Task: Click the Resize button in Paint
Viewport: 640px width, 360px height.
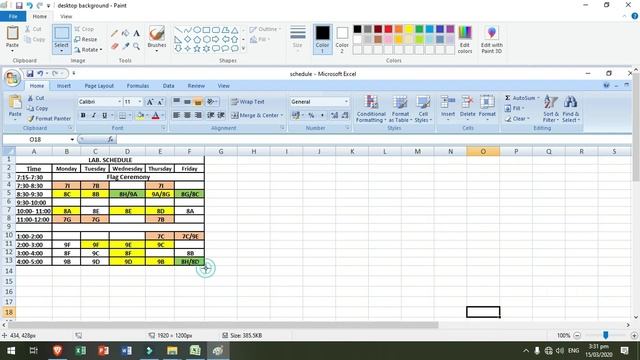Action: [x=86, y=40]
